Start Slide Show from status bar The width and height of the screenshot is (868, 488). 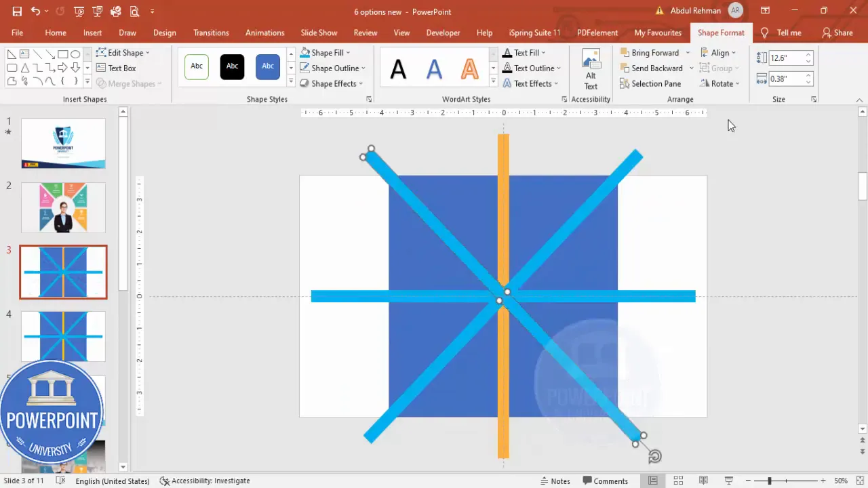pos(728,481)
